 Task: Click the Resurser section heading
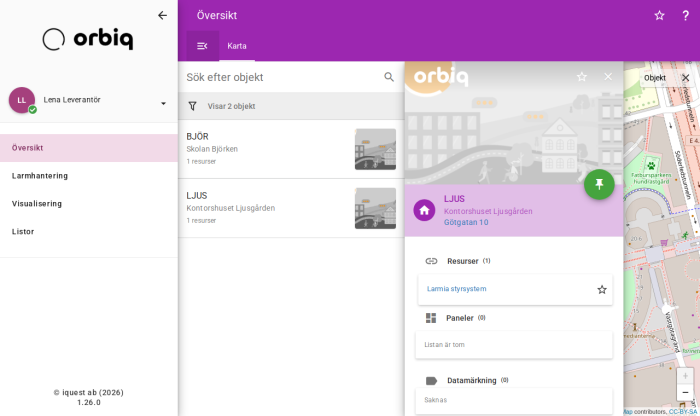(x=463, y=261)
